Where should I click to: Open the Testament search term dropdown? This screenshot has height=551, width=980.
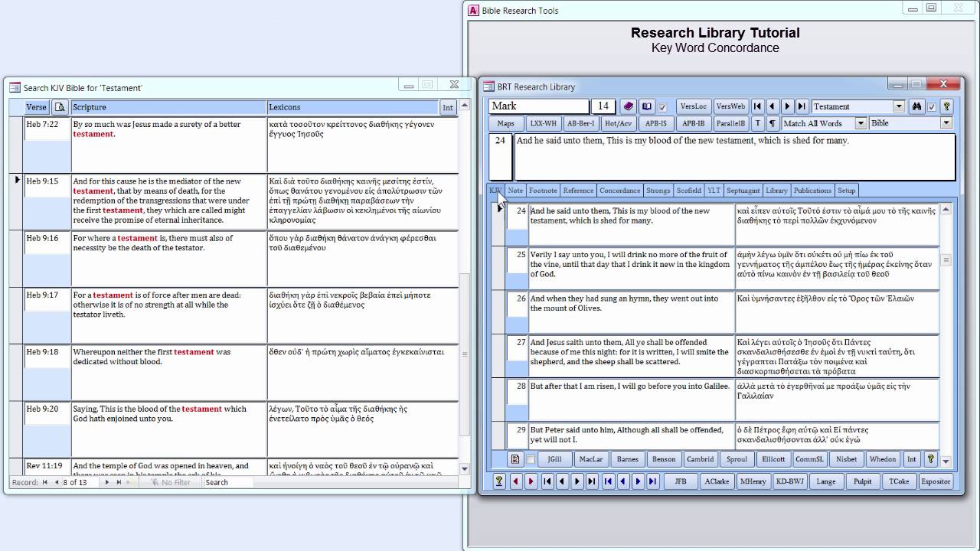tap(900, 106)
